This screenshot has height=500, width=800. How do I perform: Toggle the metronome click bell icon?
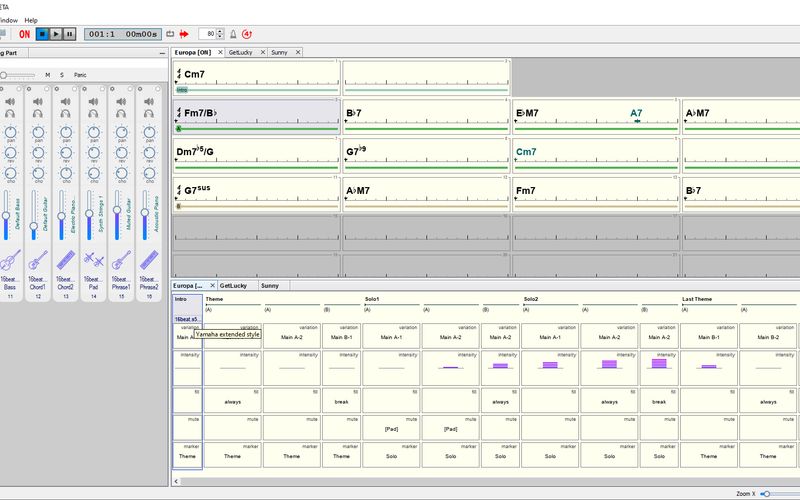pyautogui.click(x=233, y=34)
